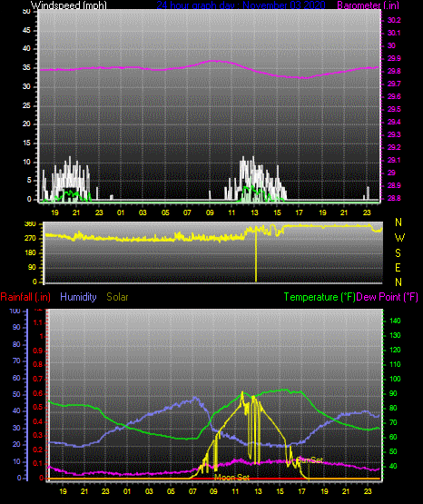Click the "120" temperature axis value
Image resolution: width=423 pixels, height=504 pixels.
pyautogui.click(x=395, y=350)
